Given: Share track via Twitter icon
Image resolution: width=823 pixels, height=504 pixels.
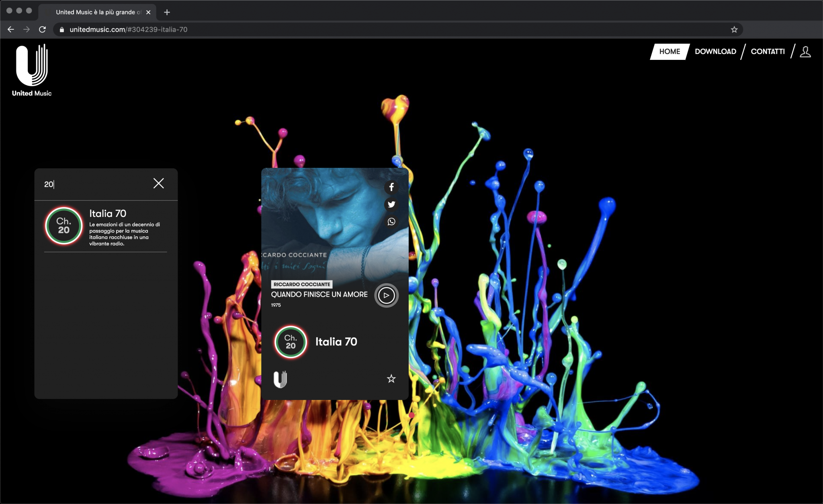Looking at the screenshot, I should point(391,204).
